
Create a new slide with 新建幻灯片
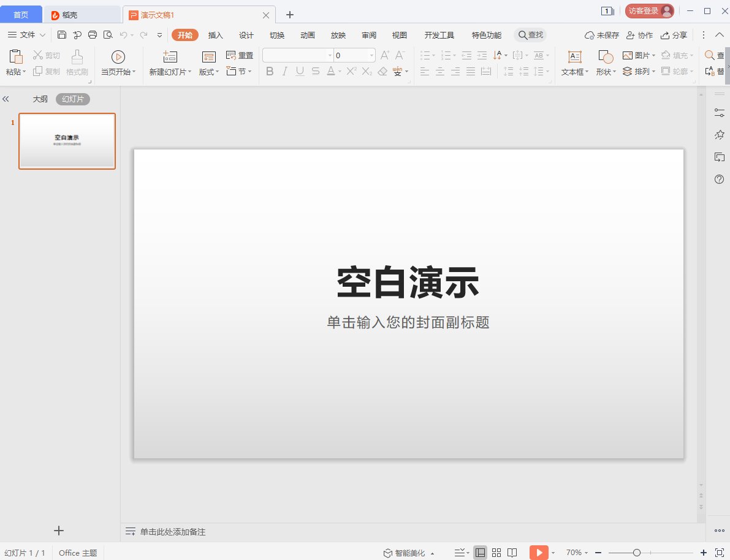click(x=169, y=61)
